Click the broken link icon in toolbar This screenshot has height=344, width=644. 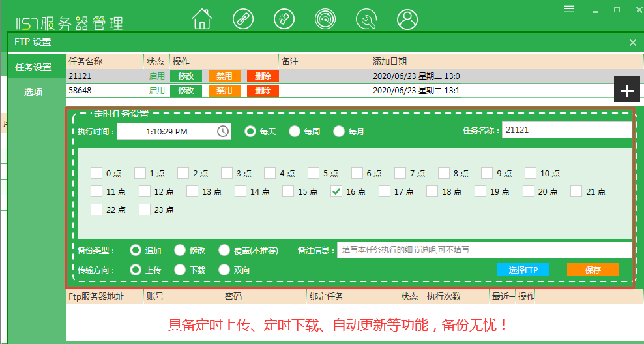284,20
